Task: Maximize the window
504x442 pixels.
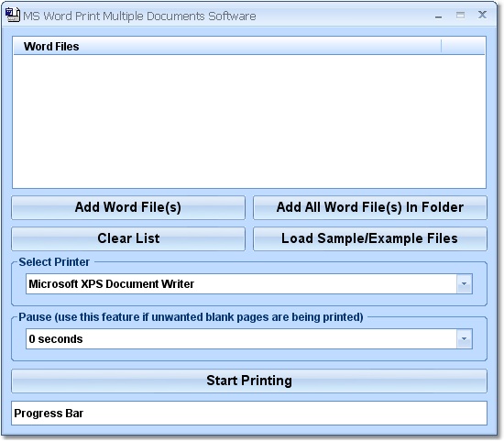Action: point(460,15)
